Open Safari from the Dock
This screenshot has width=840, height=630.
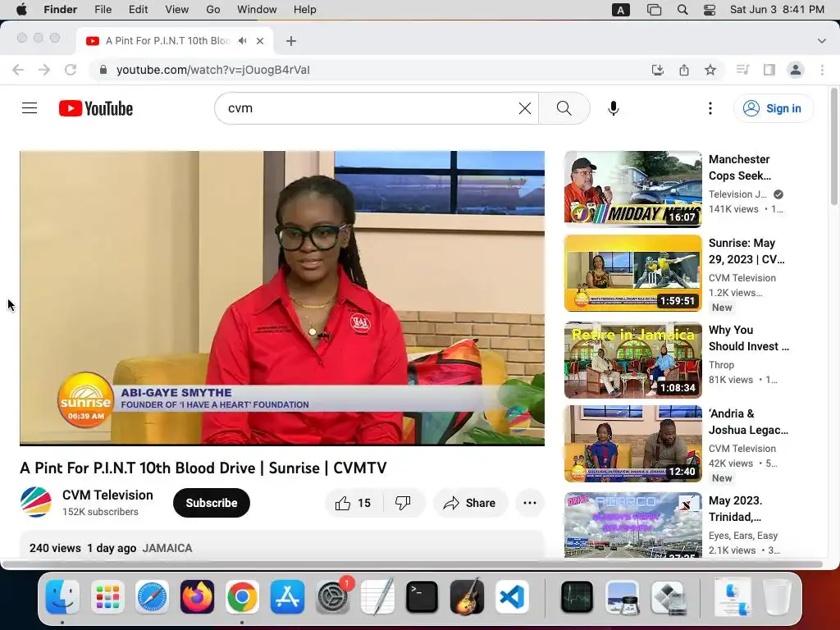coord(152,597)
